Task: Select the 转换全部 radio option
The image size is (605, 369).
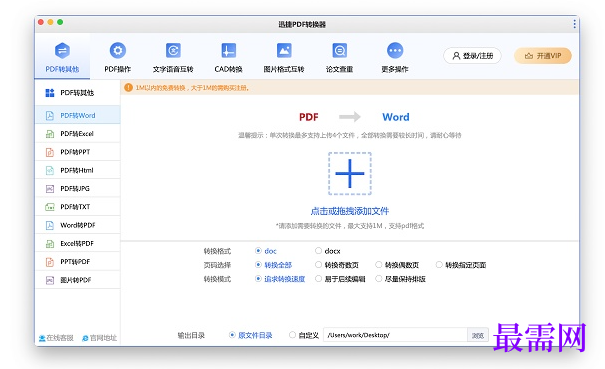Action: 258,265
